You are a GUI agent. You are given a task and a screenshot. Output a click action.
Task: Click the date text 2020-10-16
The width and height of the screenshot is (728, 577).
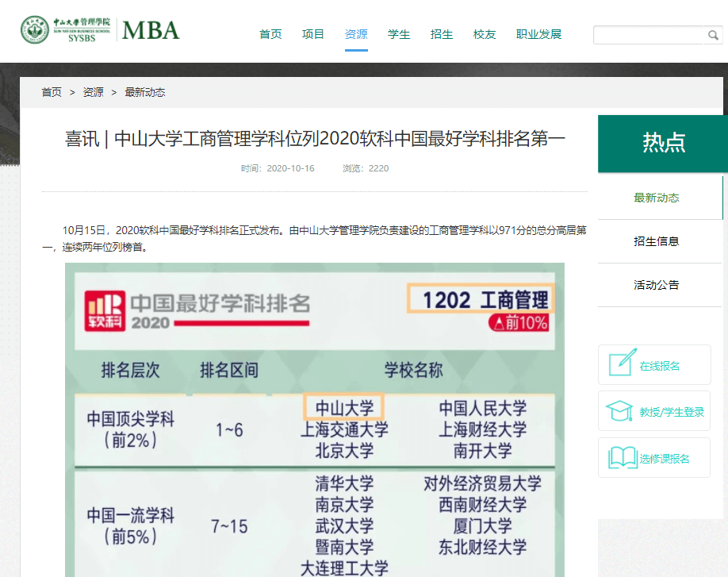pos(290,168)
